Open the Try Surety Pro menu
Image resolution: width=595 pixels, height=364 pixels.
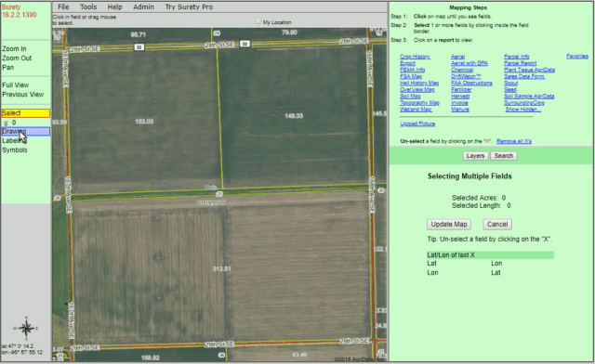point(189,6)
